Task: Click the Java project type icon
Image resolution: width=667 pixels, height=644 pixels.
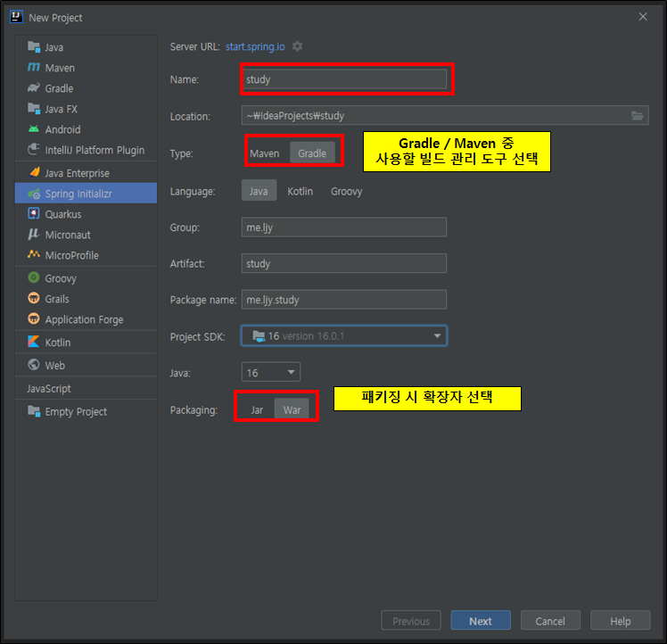Action: pos(34,46)
